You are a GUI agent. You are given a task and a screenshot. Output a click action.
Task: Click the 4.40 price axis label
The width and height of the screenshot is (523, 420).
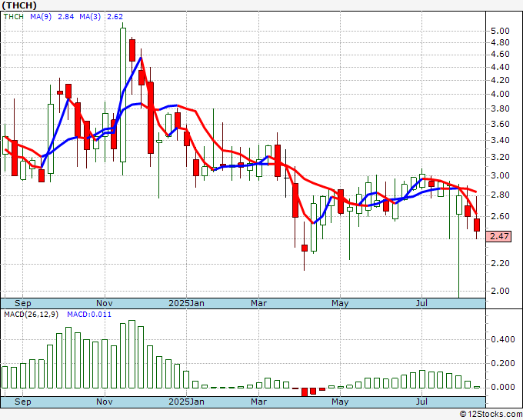[x=501, y=67]
